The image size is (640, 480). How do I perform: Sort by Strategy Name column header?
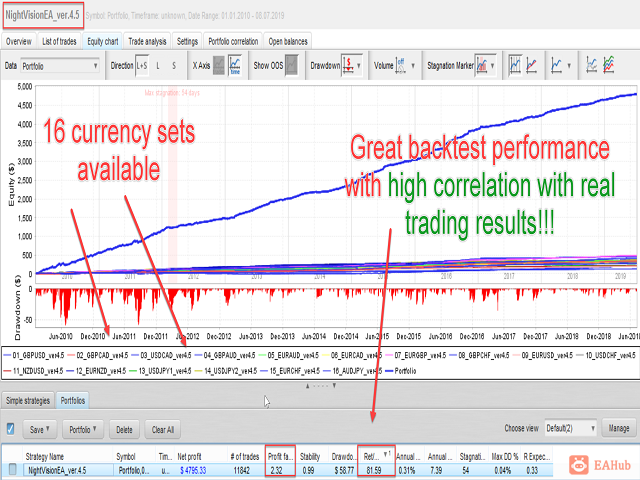[68, 456]
